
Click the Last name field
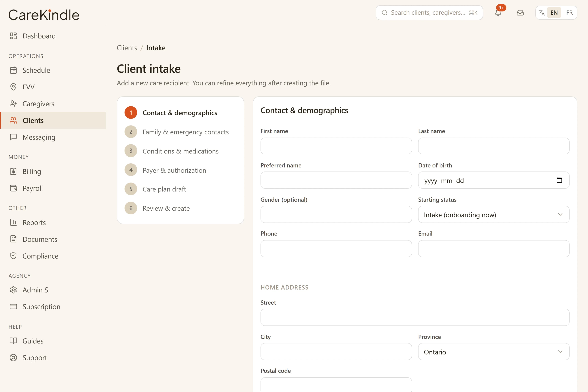point(494,146)
